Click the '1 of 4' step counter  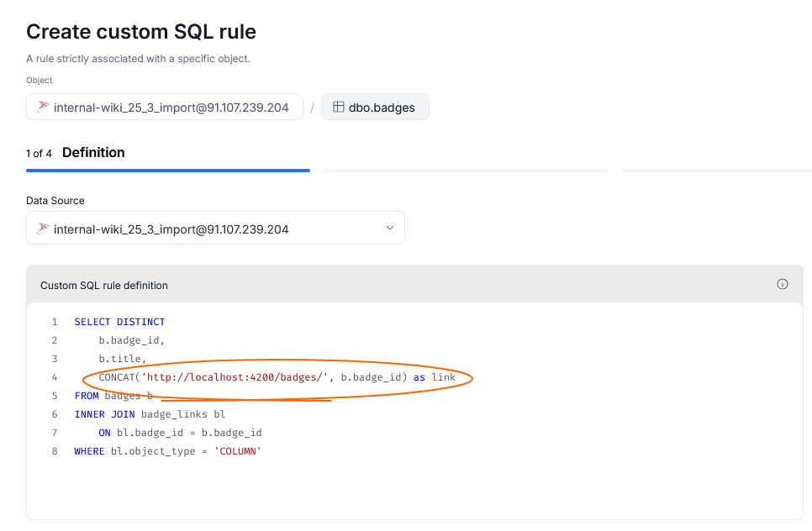pos(39,154)
